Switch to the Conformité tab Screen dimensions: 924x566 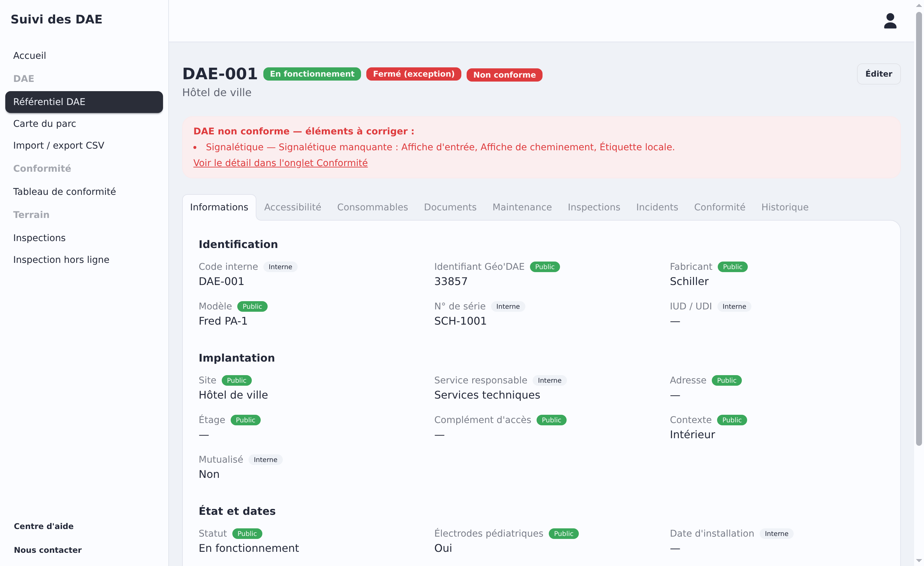coord(720,207)
